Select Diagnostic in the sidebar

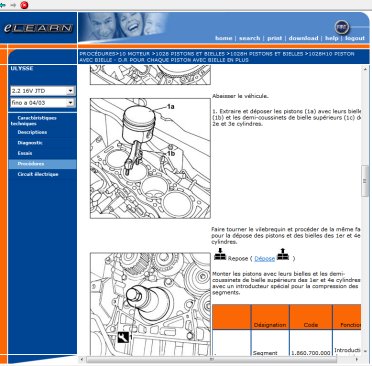(30, 143)
